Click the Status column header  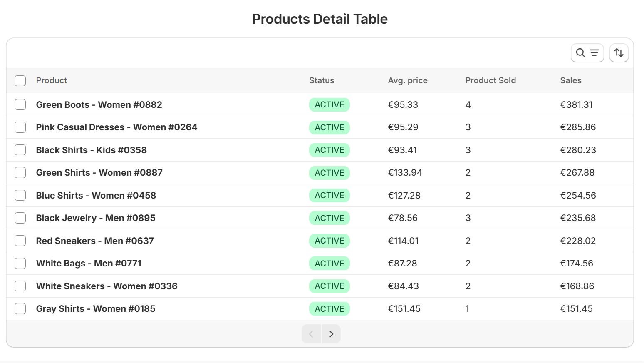coord(322,80)
